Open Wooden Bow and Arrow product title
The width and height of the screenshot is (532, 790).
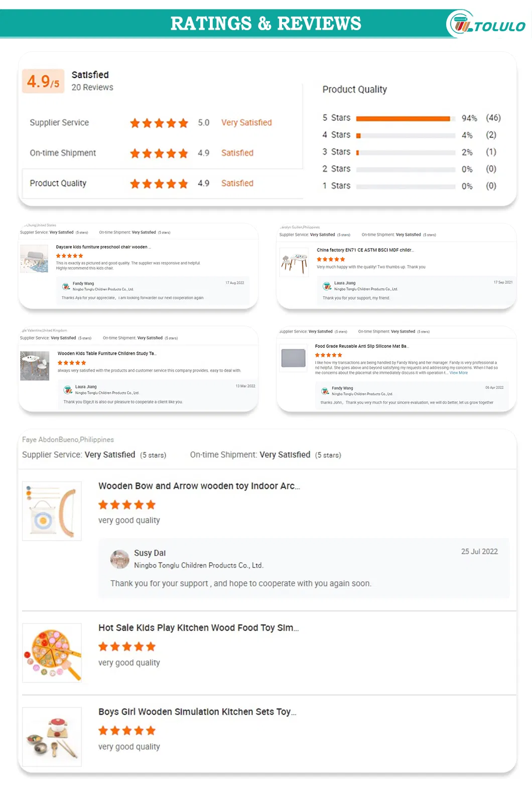[199, 486]
